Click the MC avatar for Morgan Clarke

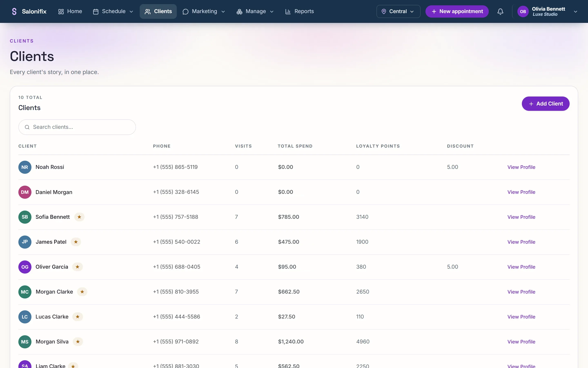click(x=25, y=292)
